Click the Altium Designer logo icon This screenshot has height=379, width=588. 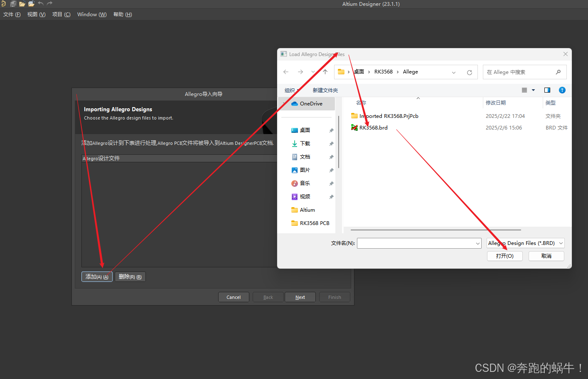tap(4, 4)
